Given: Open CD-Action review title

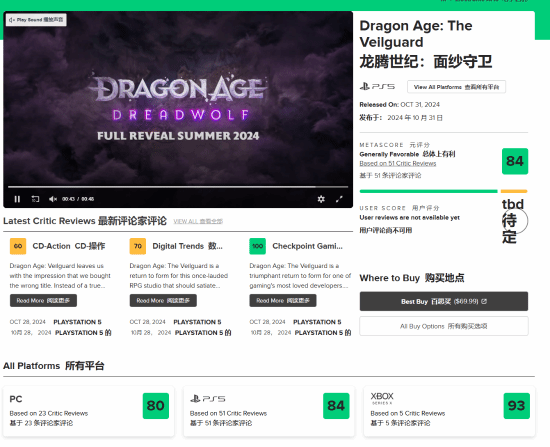Looking at the screenshot, I should coord(69,246).
